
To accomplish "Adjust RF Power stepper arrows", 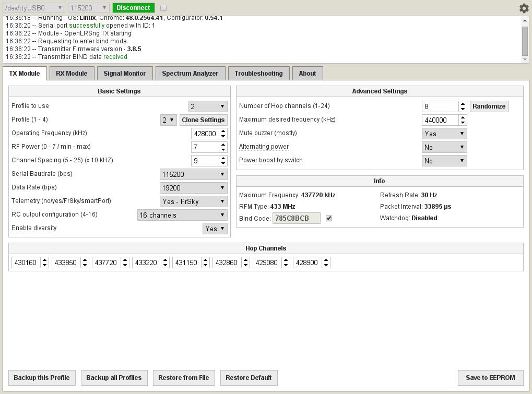I will [x=223, y=147].
